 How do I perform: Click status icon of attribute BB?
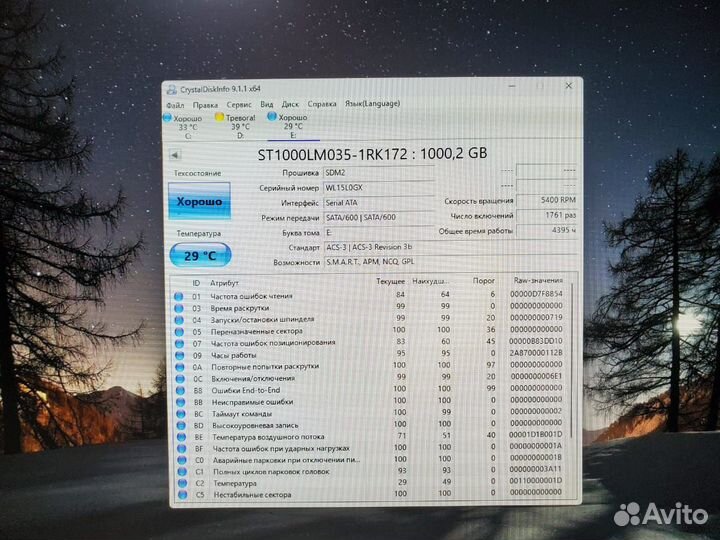coord(181,402)
